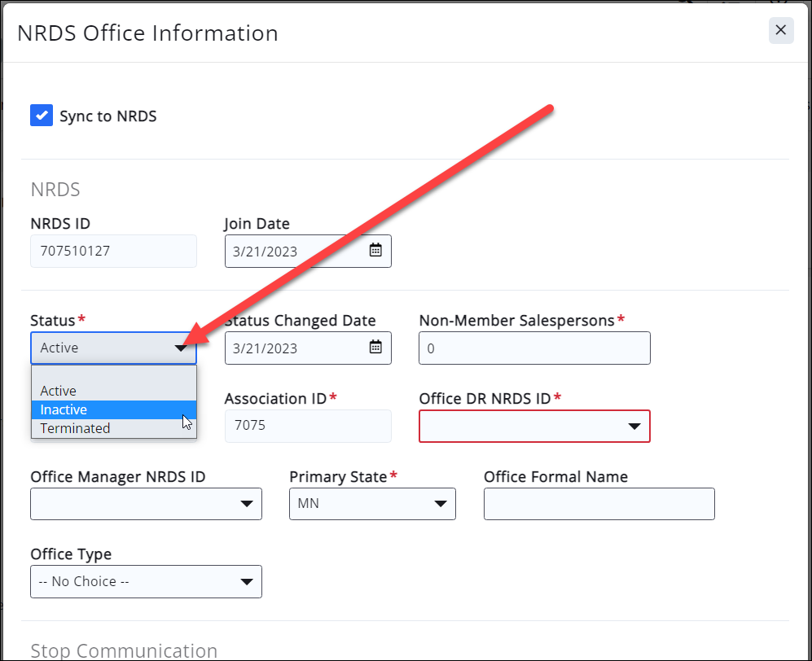This screenshot has height=661, width=812.
Task: Focus the Join Date text field
Action: (x=293, y=251)
